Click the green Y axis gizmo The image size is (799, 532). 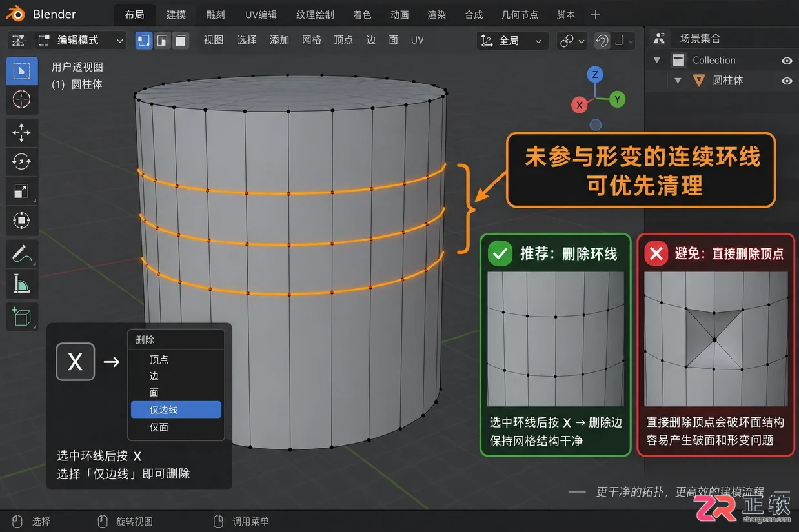617,99
